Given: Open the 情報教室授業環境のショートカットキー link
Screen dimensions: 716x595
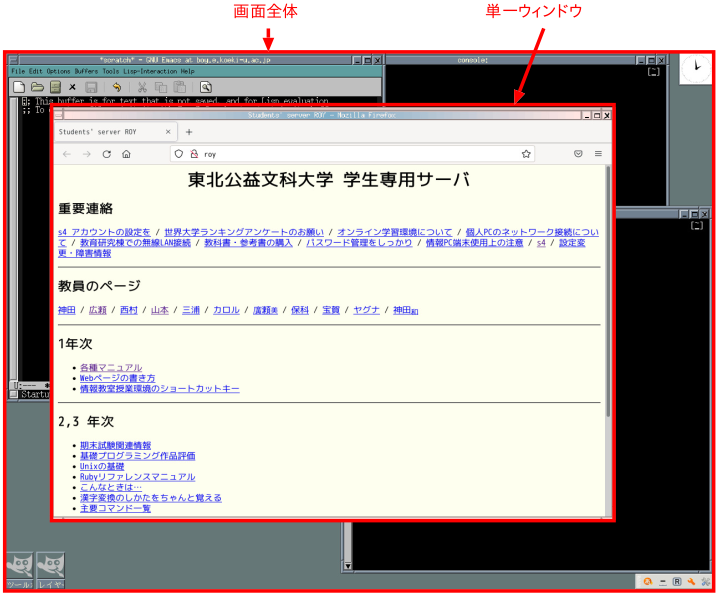Looking at the screenshot, I should click(x=160, y=389).
